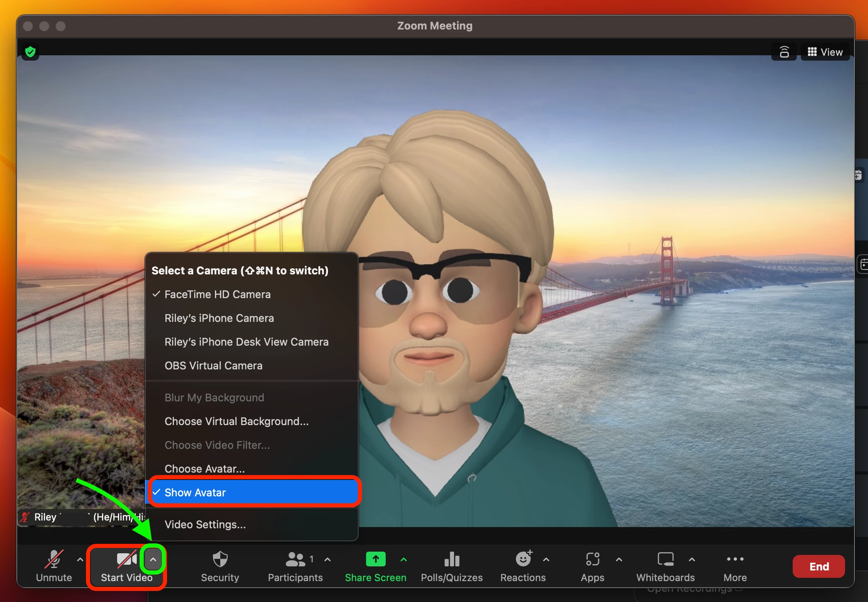The width and height of the screenshot is (868, 602).
Task: Collapse the video options chevron menu
Action: click(153, 559)
